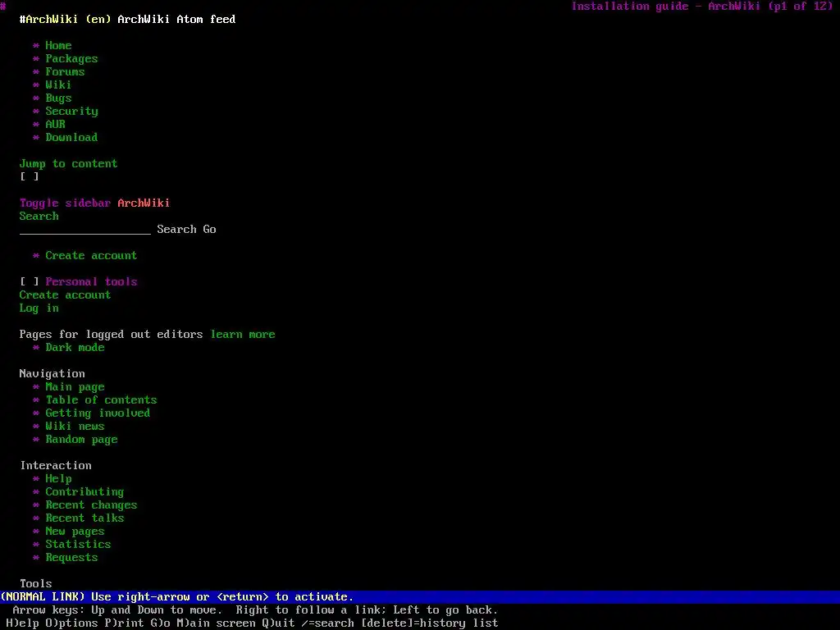Image resolution: width=840 pixels, height=630 pixels.
Task: Open the Help link
Action: tap(58, 479)
